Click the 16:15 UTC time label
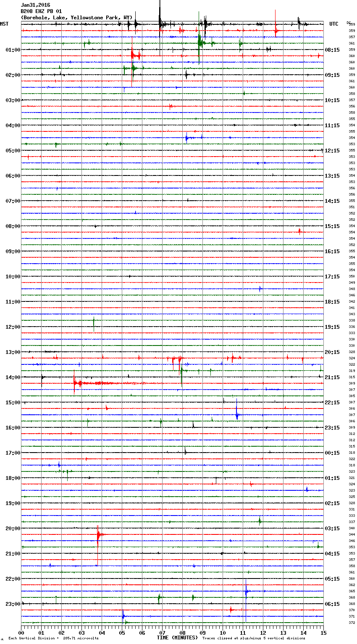The height and width of the screenshot is (644, 357). coord(332,251)
